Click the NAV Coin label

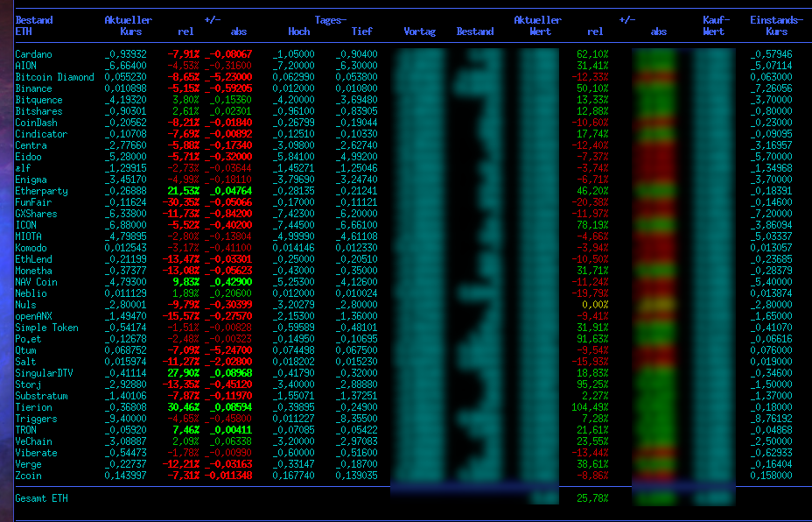coord(36,283)
